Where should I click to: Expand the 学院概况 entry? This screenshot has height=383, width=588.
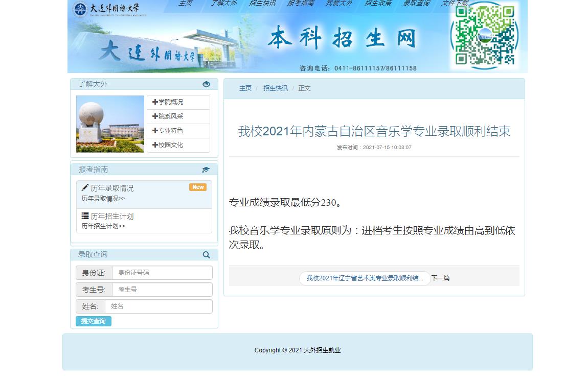[x=178, y=102]
